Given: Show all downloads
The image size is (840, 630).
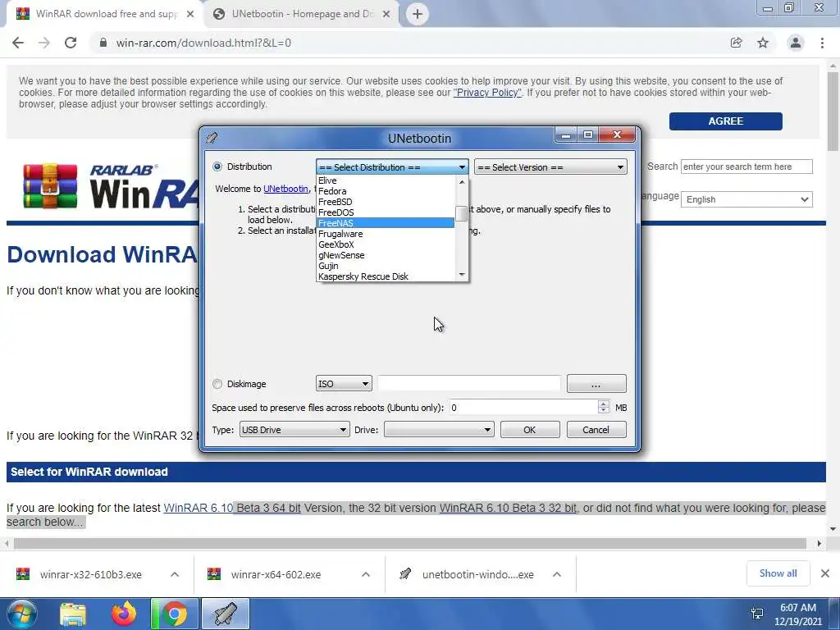Looking at the screenshot, I should [778, 573].
